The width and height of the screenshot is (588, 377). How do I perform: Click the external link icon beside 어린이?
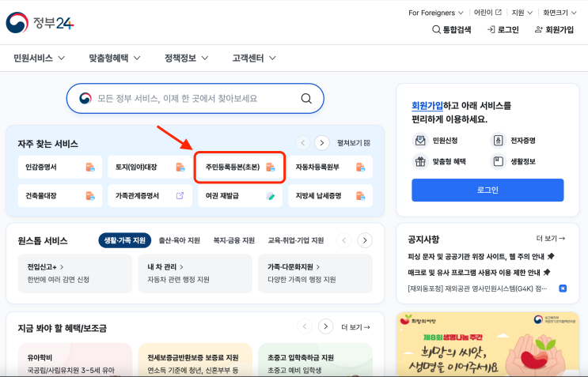(499, 13)
